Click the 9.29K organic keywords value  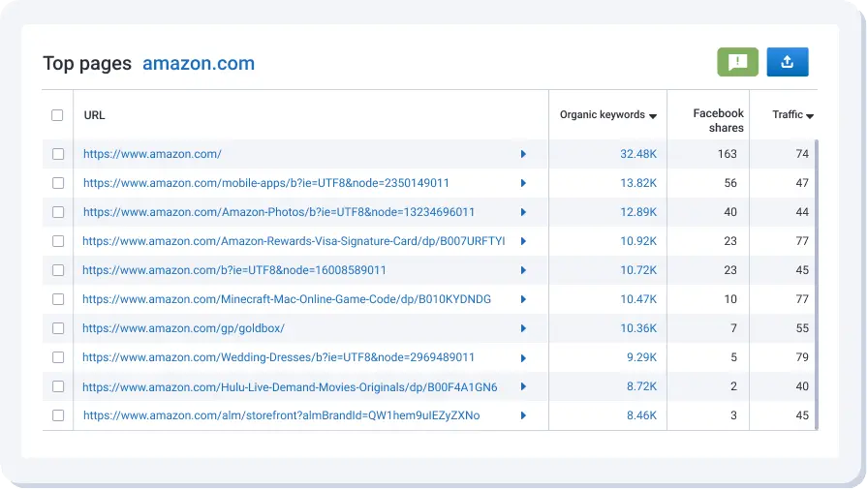pyautogui.click(x=641, y=357)
